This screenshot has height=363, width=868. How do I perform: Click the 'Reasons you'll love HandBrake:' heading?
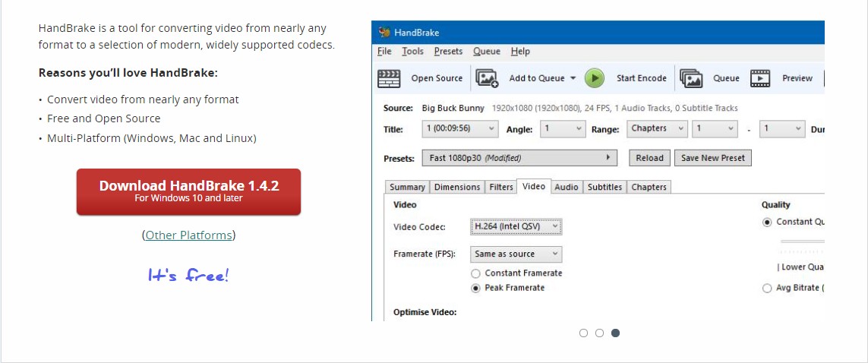tap(128, 73)
